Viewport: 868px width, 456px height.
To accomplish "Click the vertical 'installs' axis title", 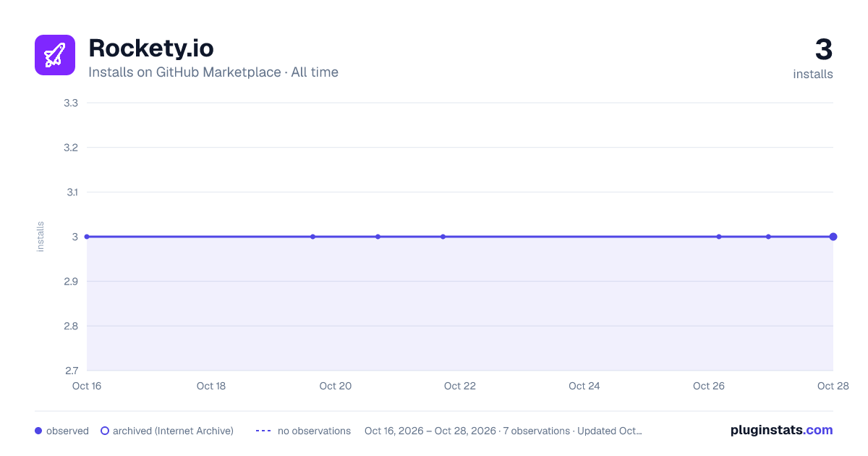I will point(41,237).
